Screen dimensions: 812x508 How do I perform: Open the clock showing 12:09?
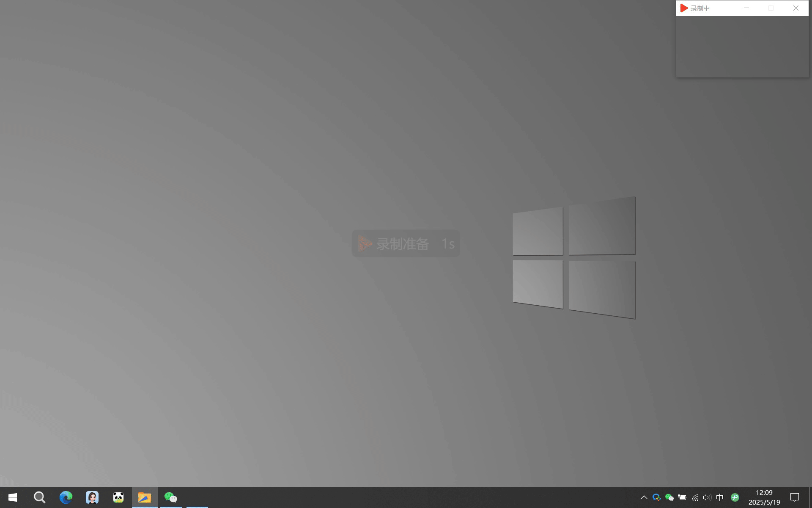tap(764, 497)
